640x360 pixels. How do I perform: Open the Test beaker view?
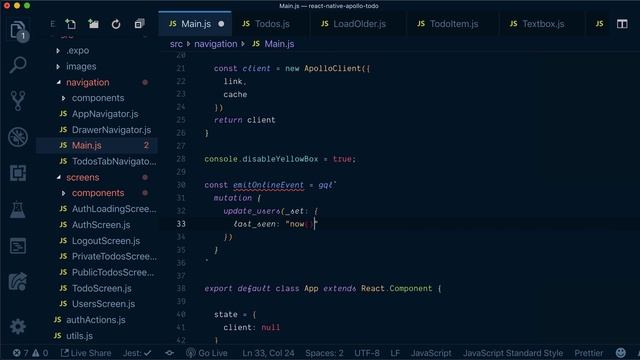(18, 209)
